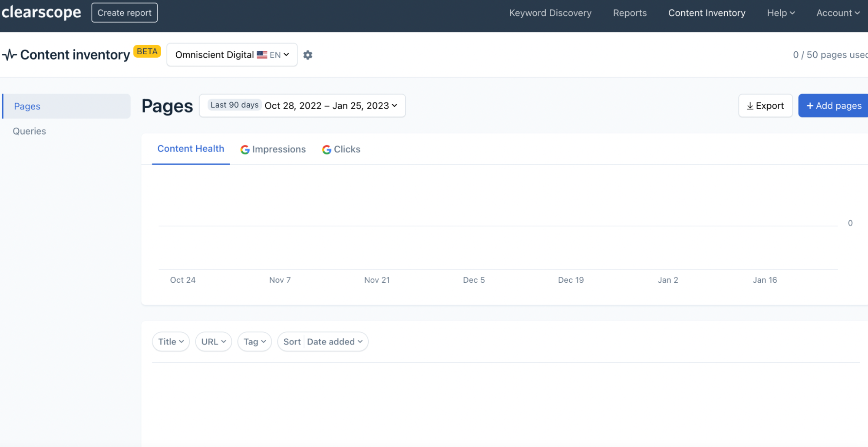
Task: Click the clearscope logo in the top bar
Action: point(41,12)
